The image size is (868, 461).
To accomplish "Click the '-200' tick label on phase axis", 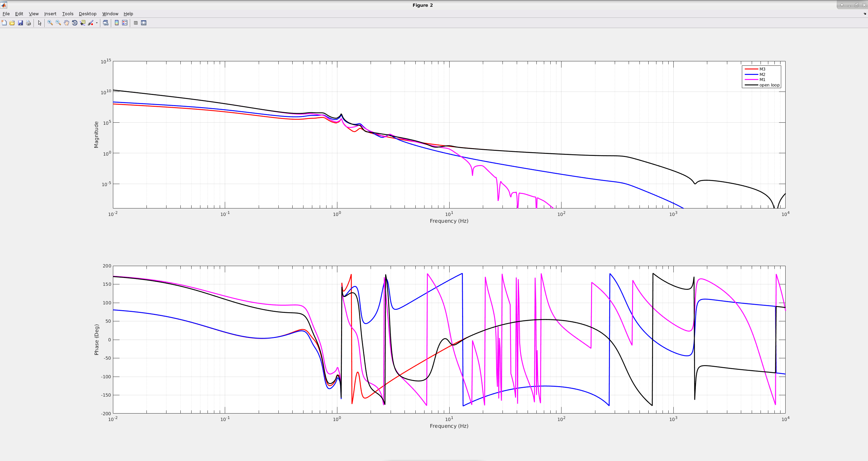I will pos(106,414).
